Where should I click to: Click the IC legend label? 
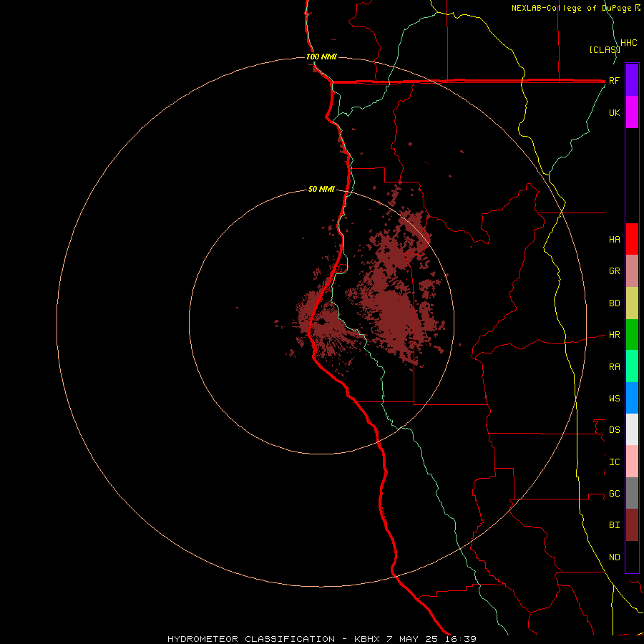pyautogui.click(x=614, y=462)
